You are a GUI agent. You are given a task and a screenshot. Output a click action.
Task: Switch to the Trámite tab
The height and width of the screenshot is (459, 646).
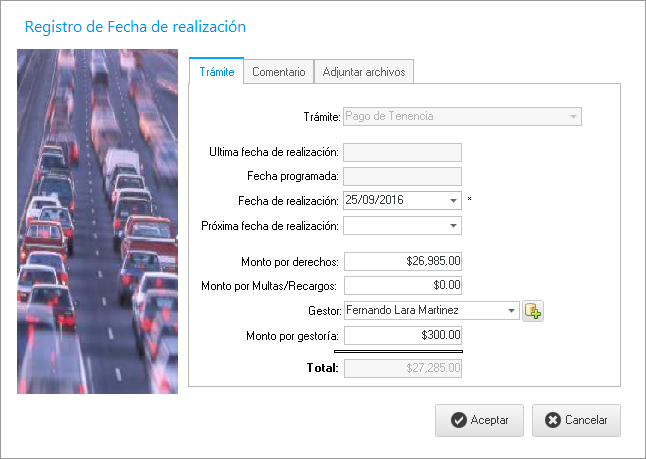[x=216, y=72]
